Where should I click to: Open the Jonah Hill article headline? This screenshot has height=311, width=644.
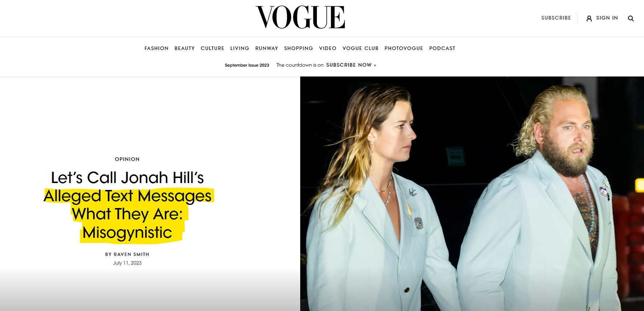coord(127,205)
